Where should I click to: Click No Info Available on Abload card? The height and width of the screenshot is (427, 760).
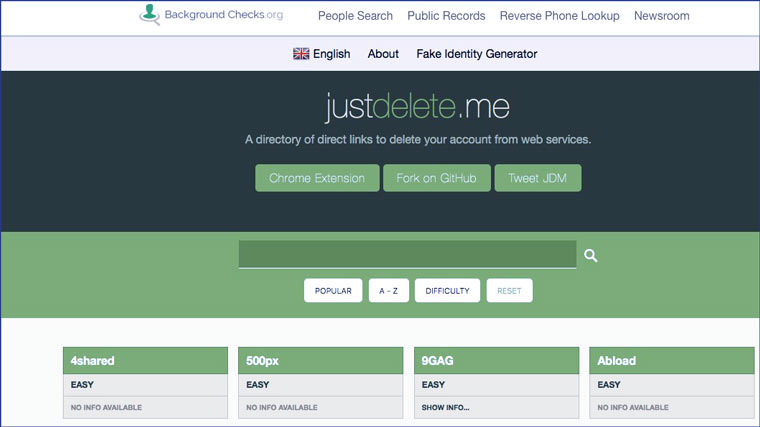[633, 408]
